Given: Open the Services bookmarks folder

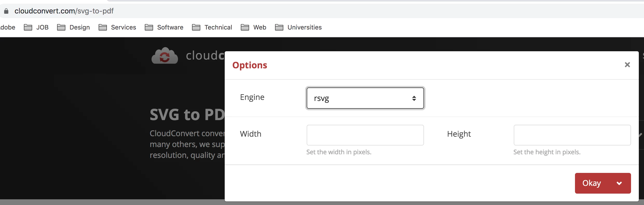Looking at the screenshot, I should tap(117, 27).
